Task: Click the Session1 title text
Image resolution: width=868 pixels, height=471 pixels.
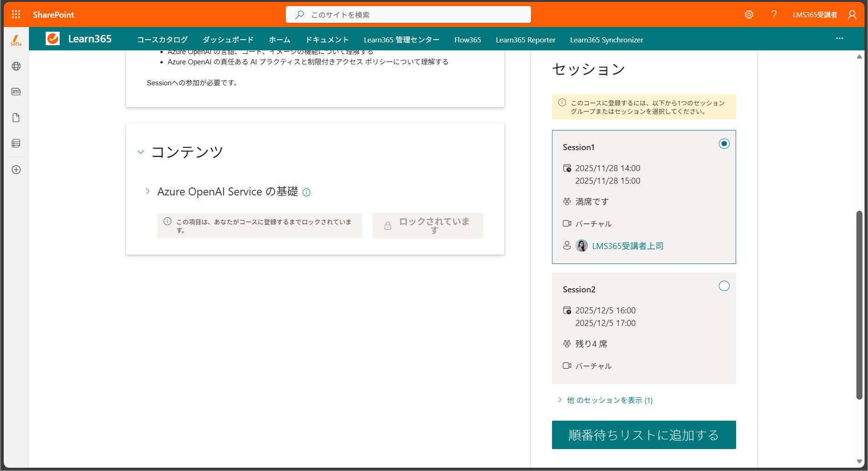Action: click(579, 147)
